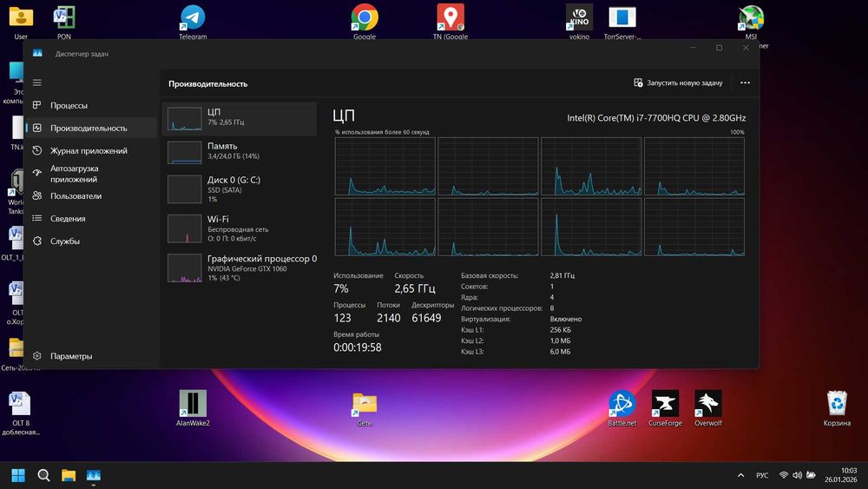Open the TorrServer desktop shortcut
Viewport: 868px width, 489px height.
622,22
